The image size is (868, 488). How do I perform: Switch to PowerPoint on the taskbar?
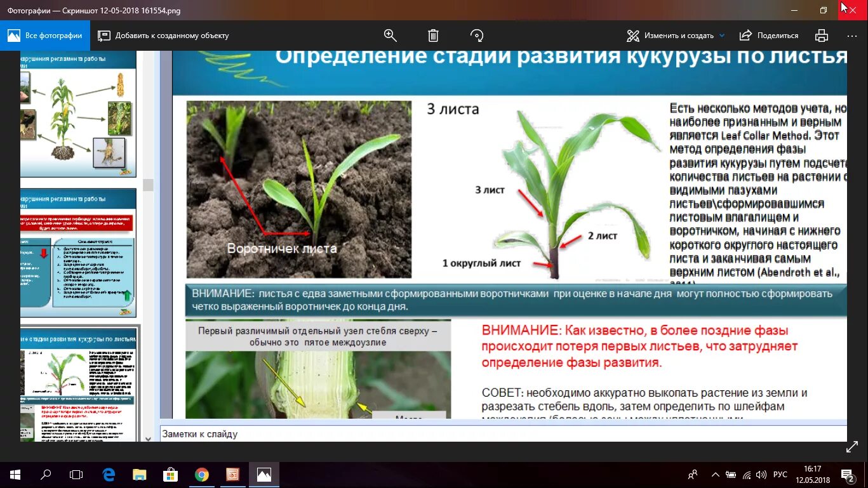[x=232, y=474]
